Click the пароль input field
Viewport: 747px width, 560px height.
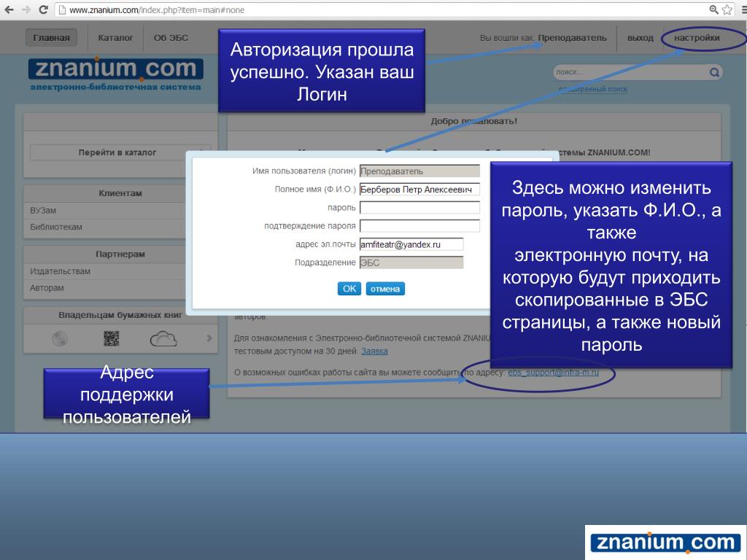click(419, 208)
